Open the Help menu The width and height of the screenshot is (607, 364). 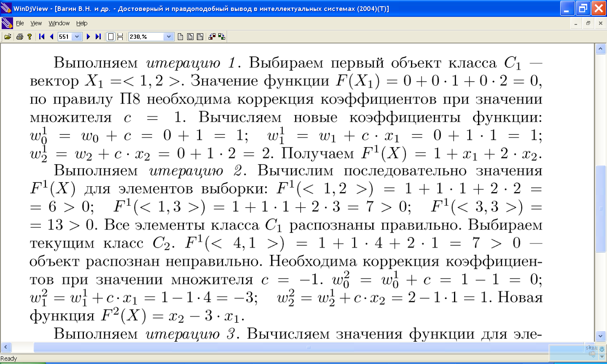(82, 23)
